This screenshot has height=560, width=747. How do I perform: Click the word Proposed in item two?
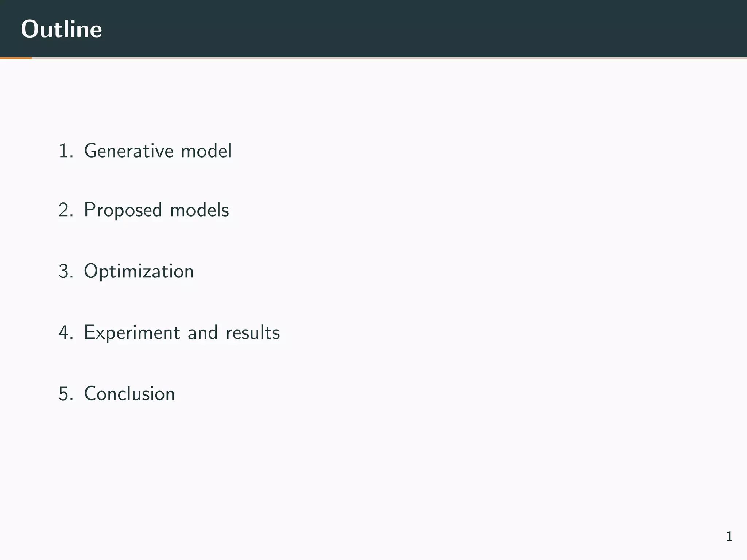123,210
